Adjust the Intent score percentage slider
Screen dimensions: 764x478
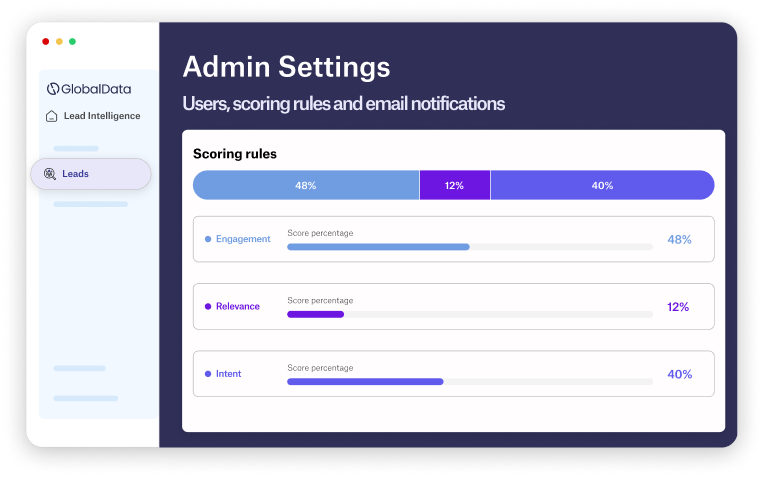click(470, 382)
